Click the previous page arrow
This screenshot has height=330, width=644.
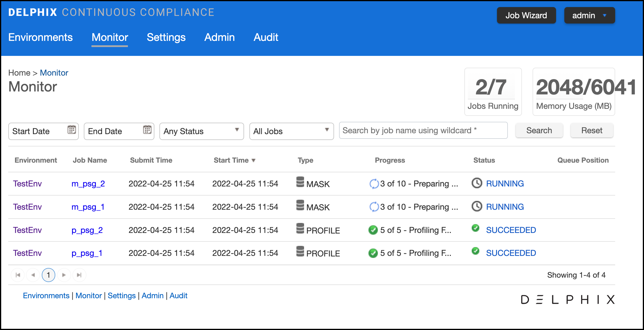point(33,275)
